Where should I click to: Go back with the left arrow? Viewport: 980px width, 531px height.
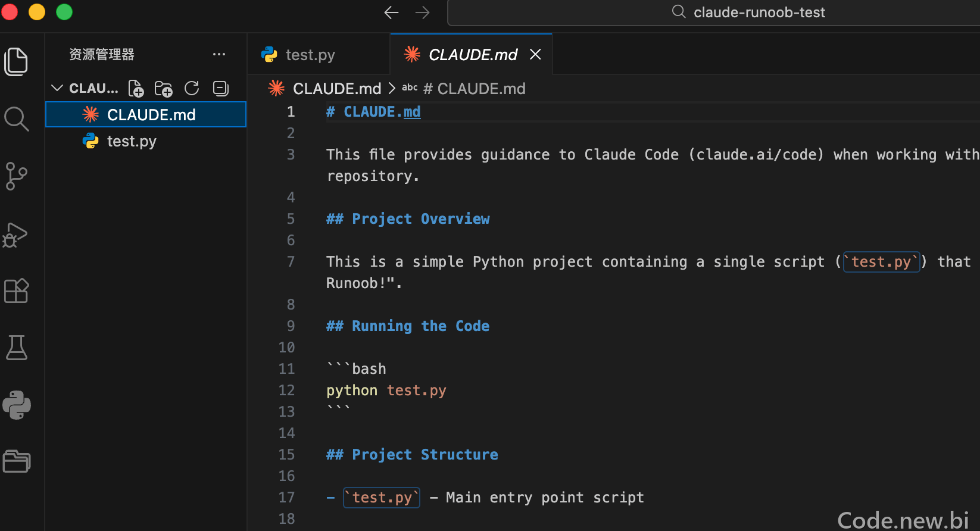(x=391, y=13)
